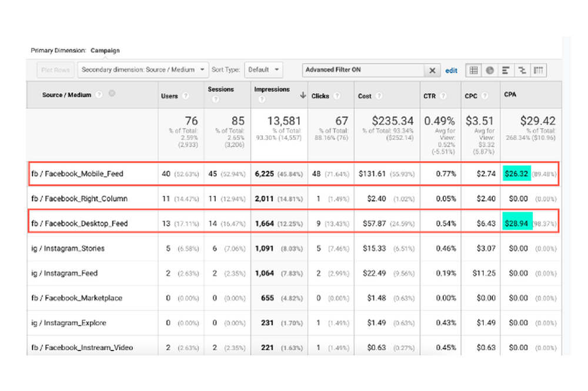Select the Campaign primary dimension
Viewport: 588px width, 391px height.
click(105, 50)
